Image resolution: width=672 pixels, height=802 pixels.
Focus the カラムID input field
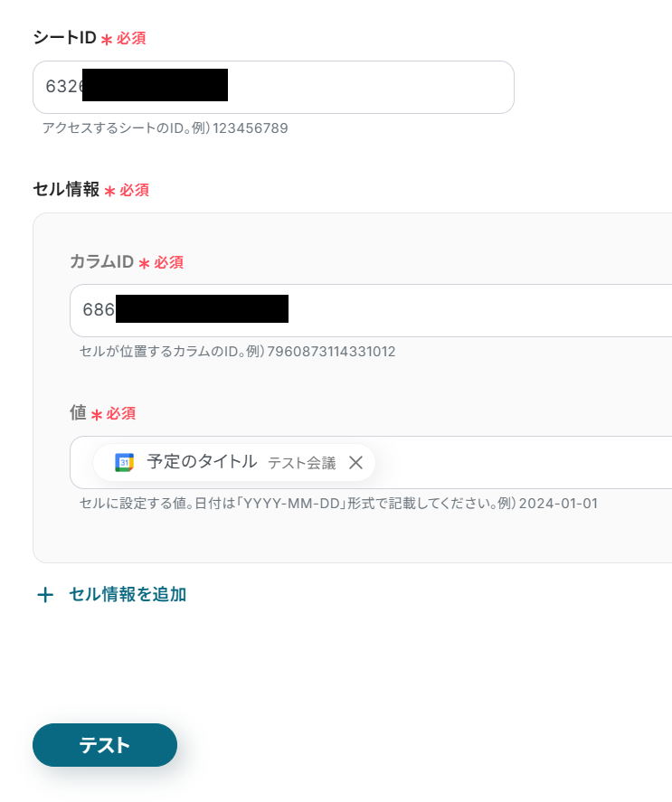pyautogui.click(x=371, y=310)
